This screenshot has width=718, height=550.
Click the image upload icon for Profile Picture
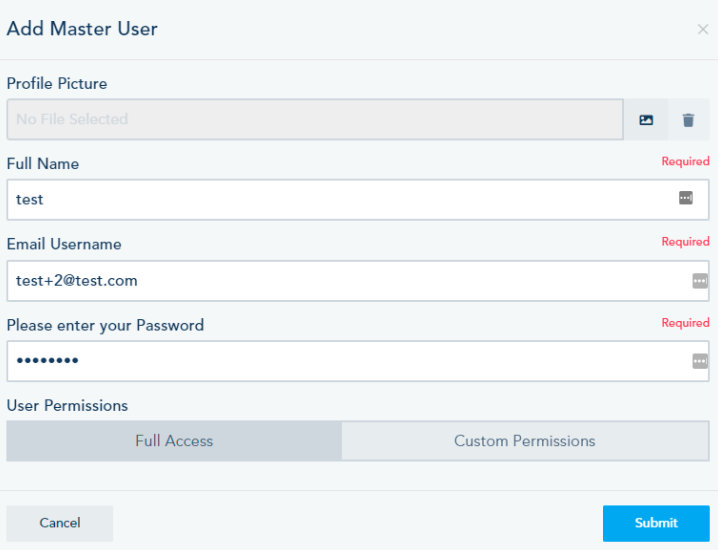click(x=646, y=120)
